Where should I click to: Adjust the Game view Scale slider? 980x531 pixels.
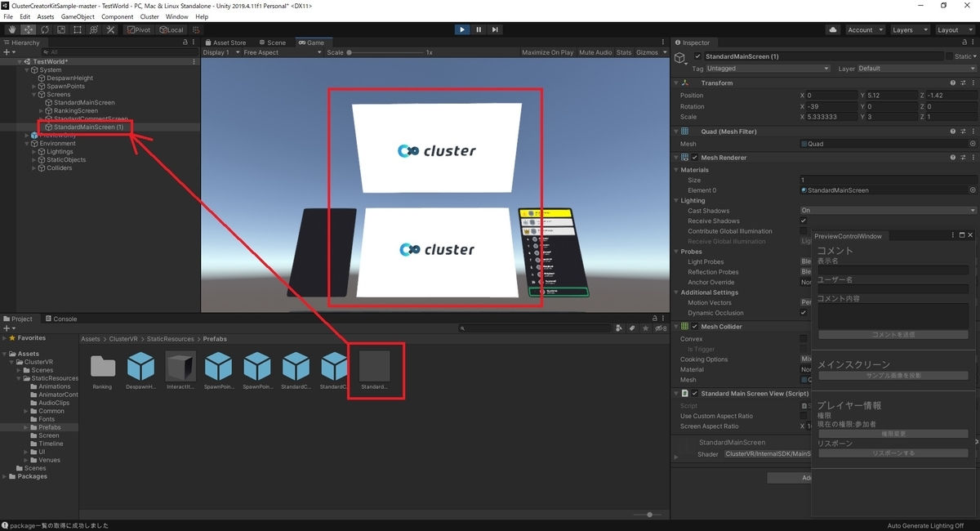pos(385,52)
